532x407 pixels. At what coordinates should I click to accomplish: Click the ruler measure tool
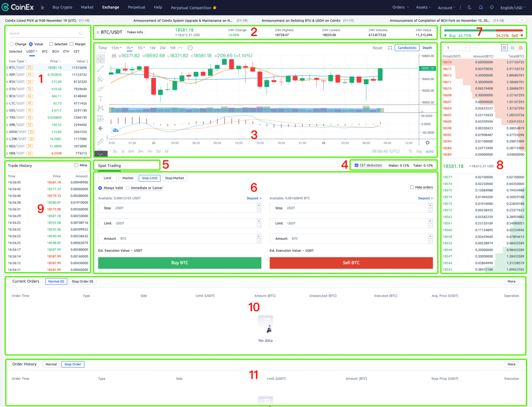(x=100, y=141)
